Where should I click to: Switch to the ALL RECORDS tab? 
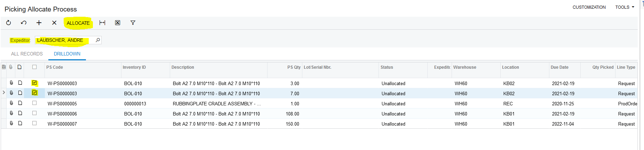27,54
